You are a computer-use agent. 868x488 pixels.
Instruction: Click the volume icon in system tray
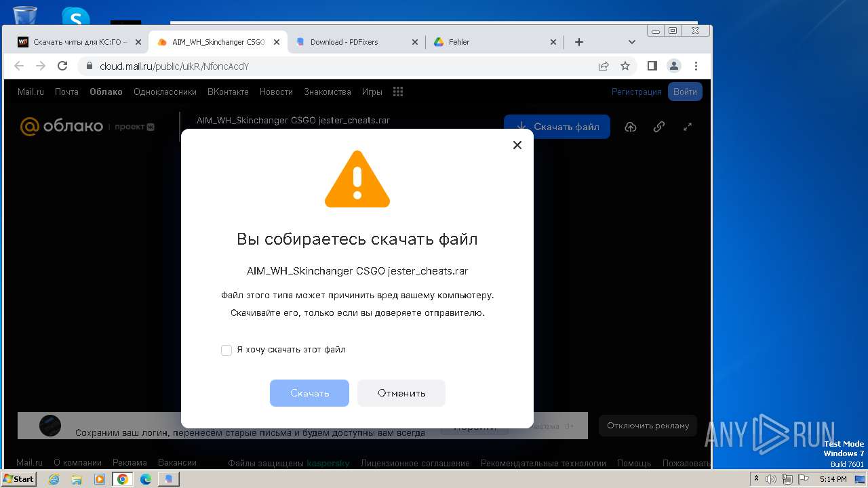771,479
